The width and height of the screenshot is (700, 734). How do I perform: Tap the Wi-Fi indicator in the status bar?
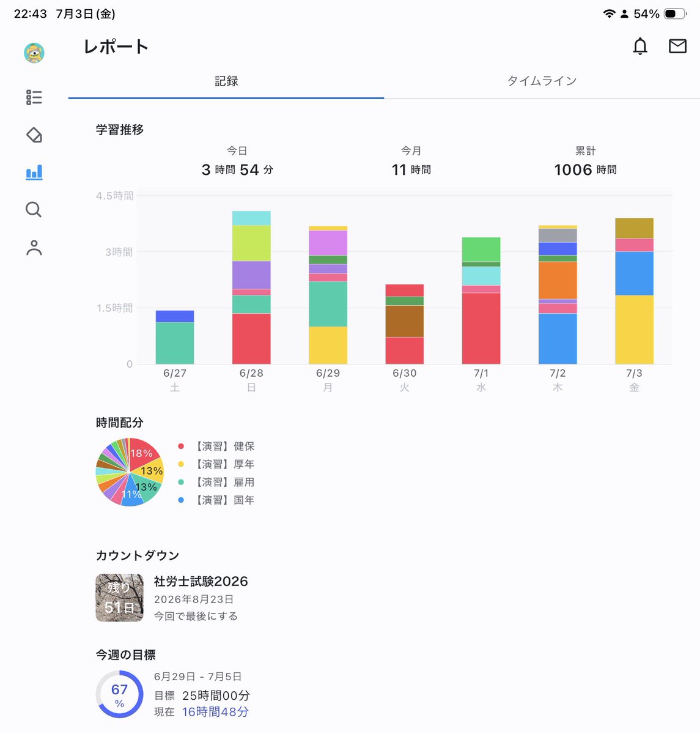coord(609,13)
